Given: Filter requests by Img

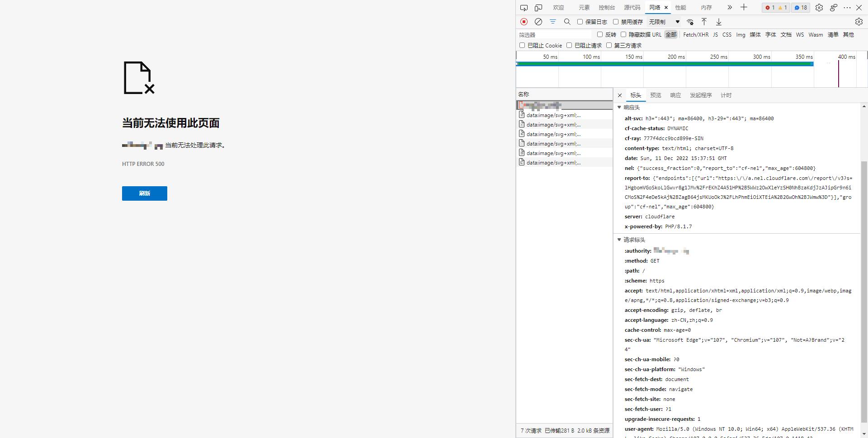Looking at the screenshot, I should 741,34.
